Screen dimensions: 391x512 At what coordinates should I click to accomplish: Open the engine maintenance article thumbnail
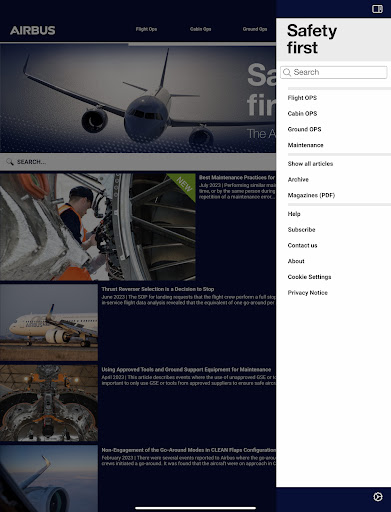[98, 227]
